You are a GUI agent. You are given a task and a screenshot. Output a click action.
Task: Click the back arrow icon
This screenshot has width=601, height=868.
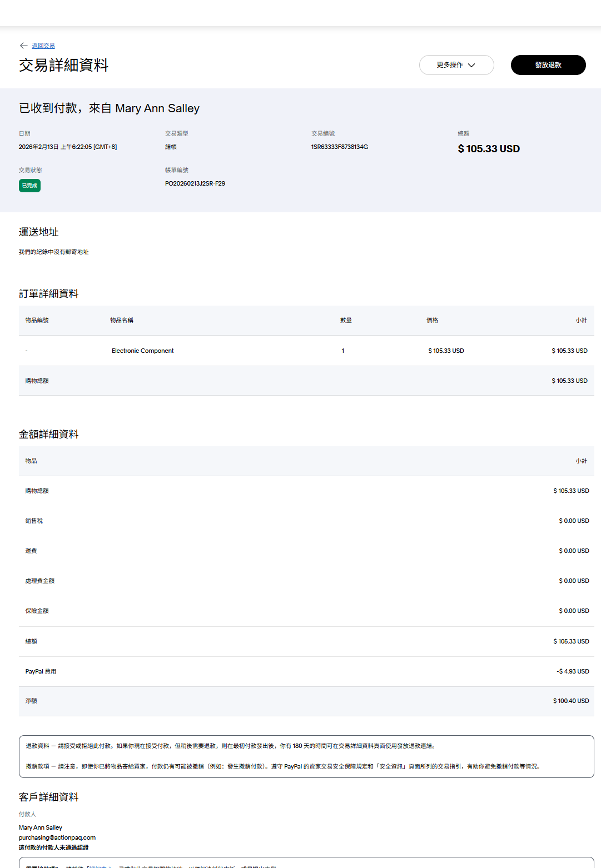click(x=23, y=46)
